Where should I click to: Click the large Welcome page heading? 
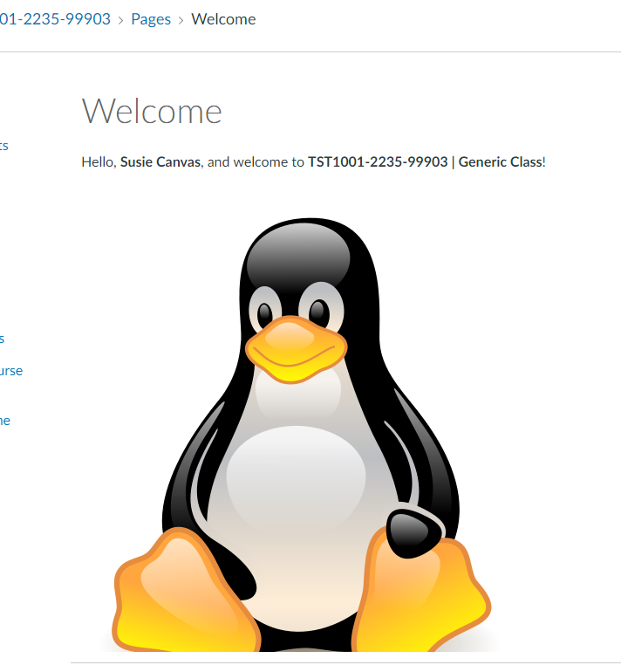tap(152, 111)
